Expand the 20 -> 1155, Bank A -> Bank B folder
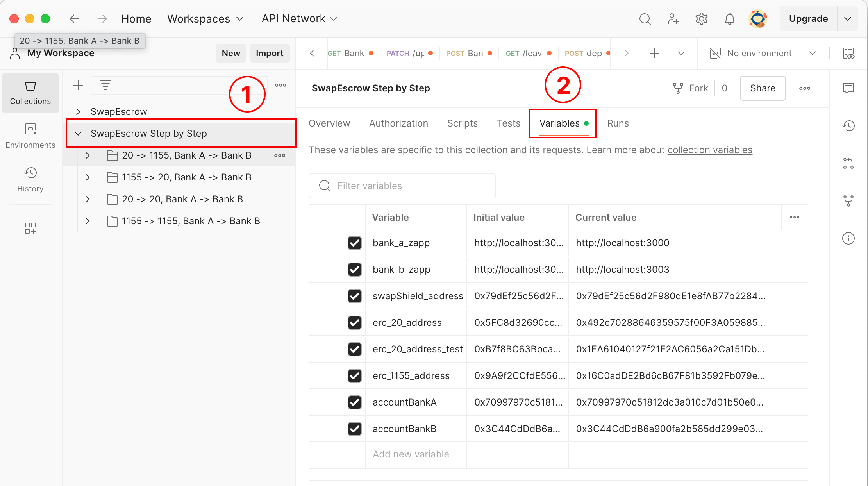 coord(88,155)
